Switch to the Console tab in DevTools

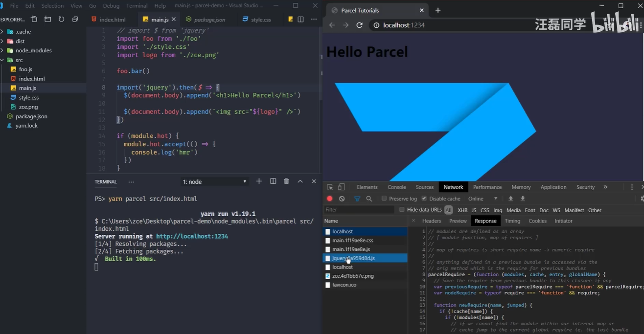(396, 187)
